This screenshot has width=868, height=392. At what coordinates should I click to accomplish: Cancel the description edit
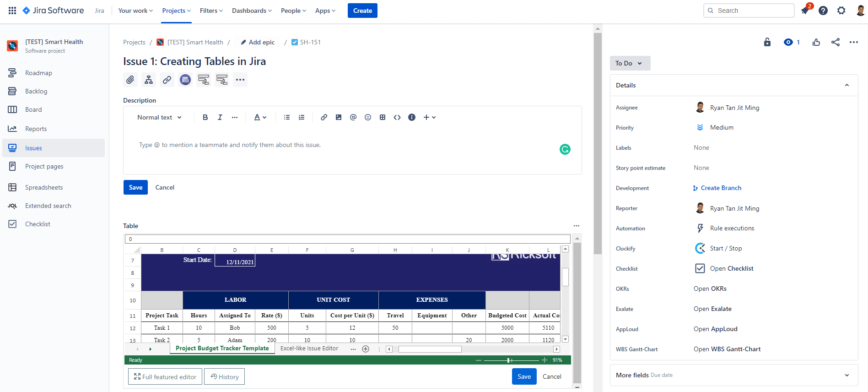[x=165, y=187]
